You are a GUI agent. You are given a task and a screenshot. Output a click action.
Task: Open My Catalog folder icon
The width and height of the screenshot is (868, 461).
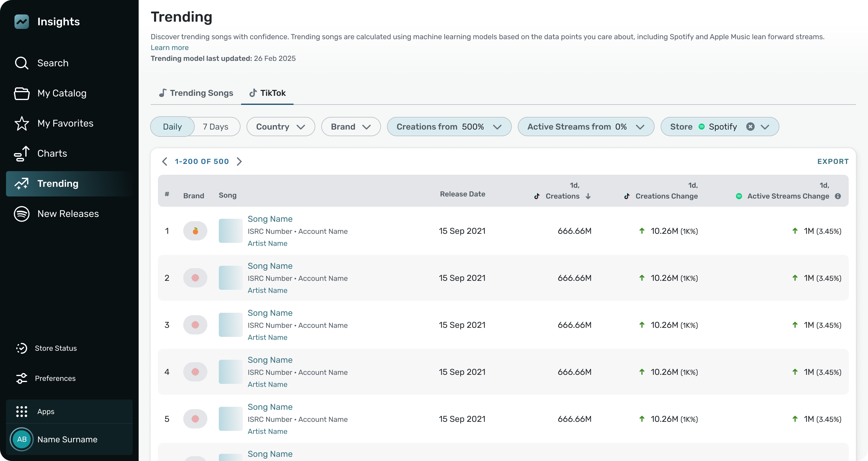click(22, 93)
